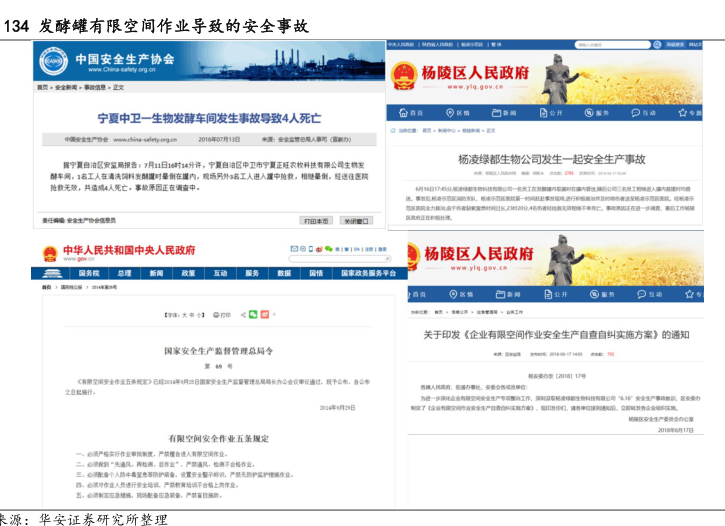Click heading 有限空间安全作业五条规定
Screen dimensions: 725x526
pyautogui.click(x=218, y=439)
